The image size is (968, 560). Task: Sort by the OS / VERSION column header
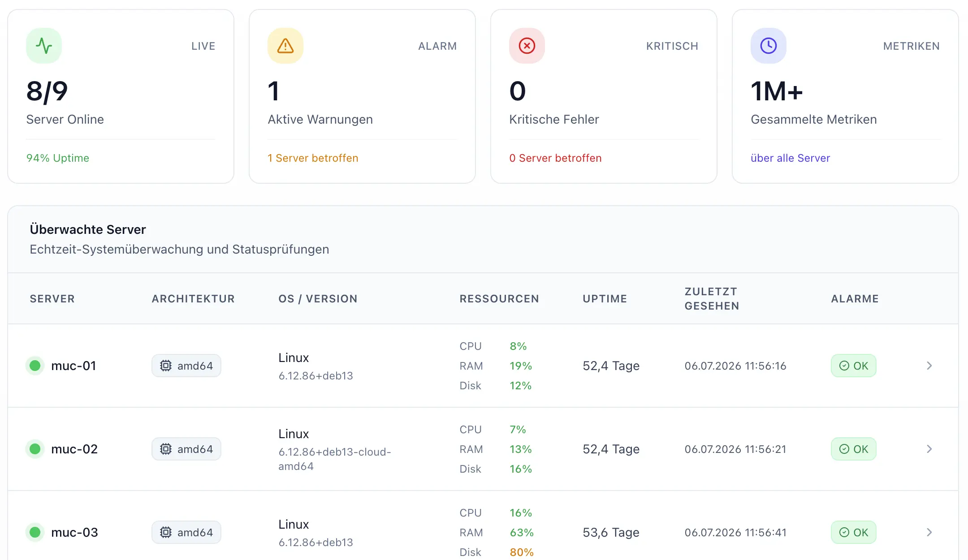(x=318, y=299)
